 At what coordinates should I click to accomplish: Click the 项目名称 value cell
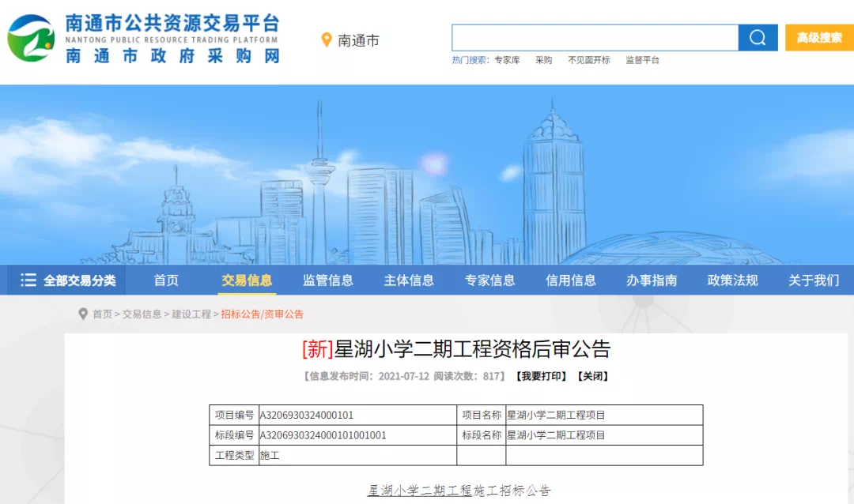(x=604, y=415)
